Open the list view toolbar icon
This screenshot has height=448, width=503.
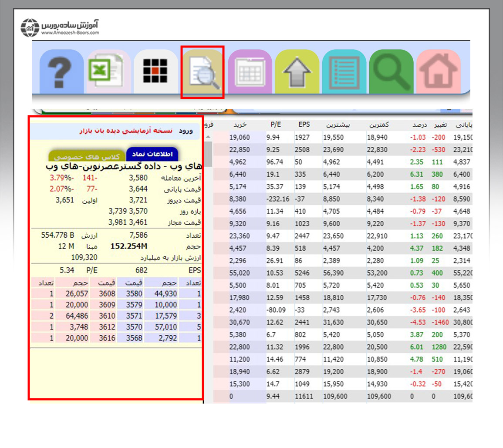click(344, 70)
